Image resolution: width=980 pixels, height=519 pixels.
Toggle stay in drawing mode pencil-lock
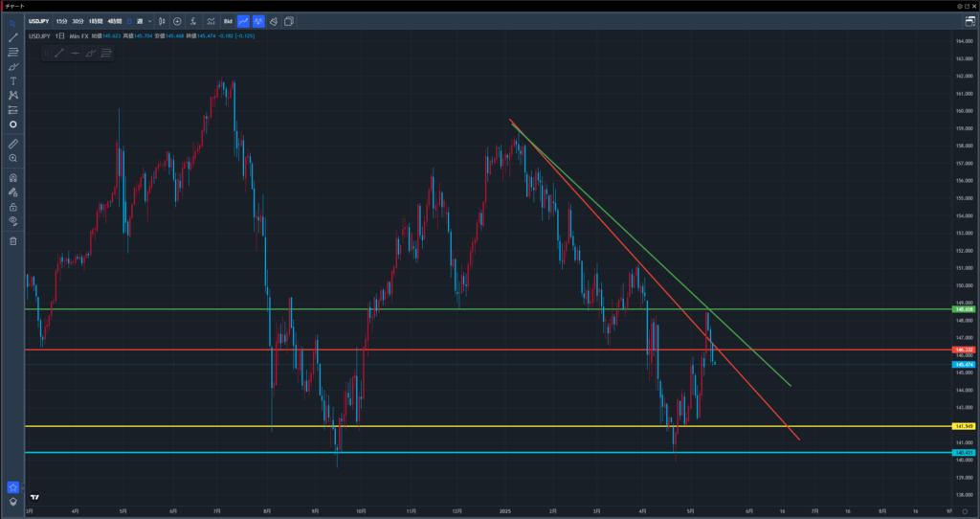12,192
